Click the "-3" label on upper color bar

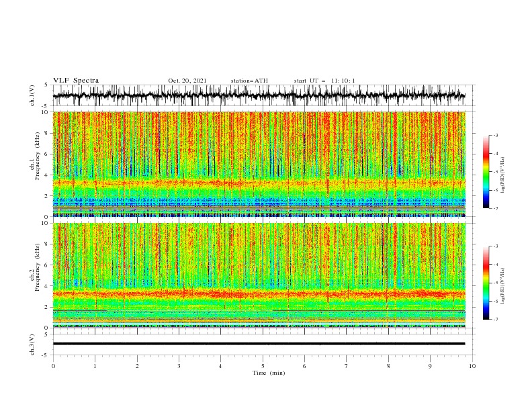tap(496, 135)
